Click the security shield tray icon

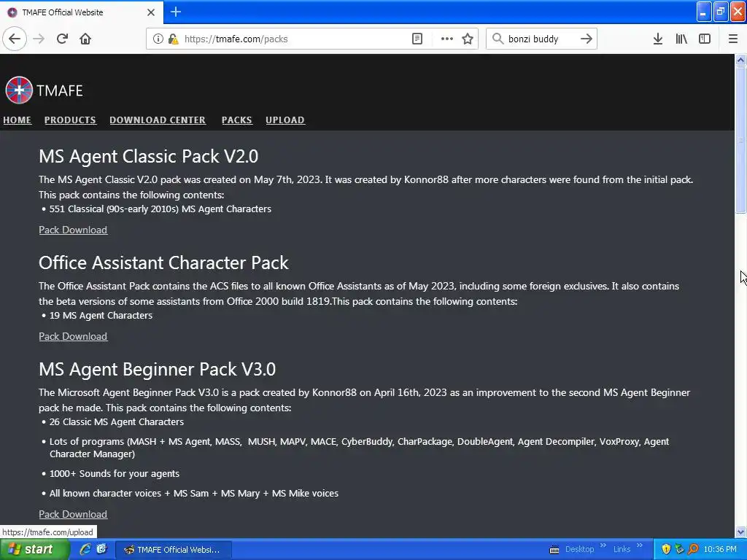click(x=666, y=549)
